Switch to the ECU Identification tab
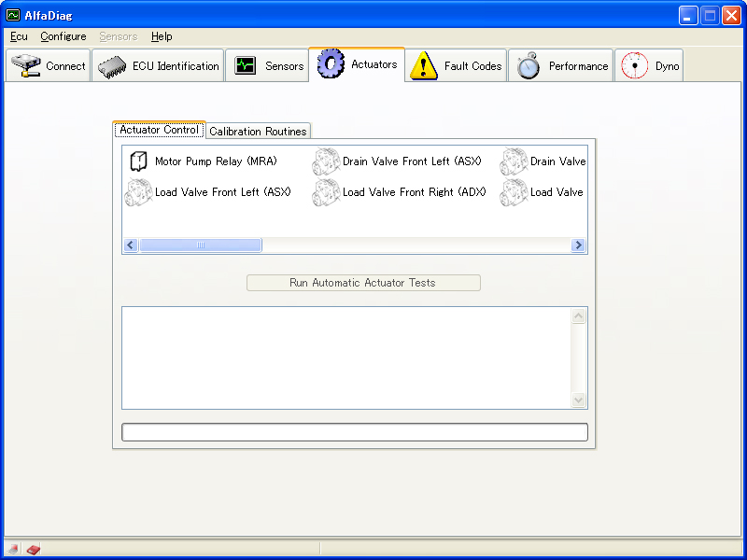Viewport: 747px width, 560px height. 158,65
